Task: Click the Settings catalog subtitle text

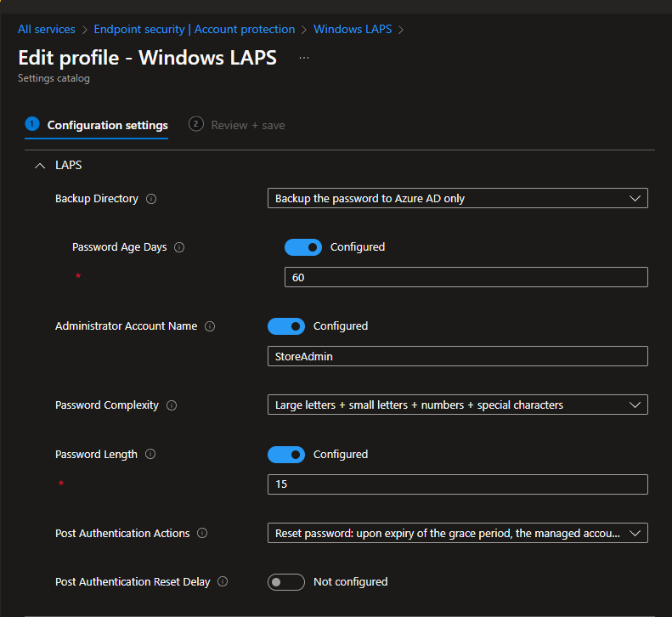Action: [54, 78]
